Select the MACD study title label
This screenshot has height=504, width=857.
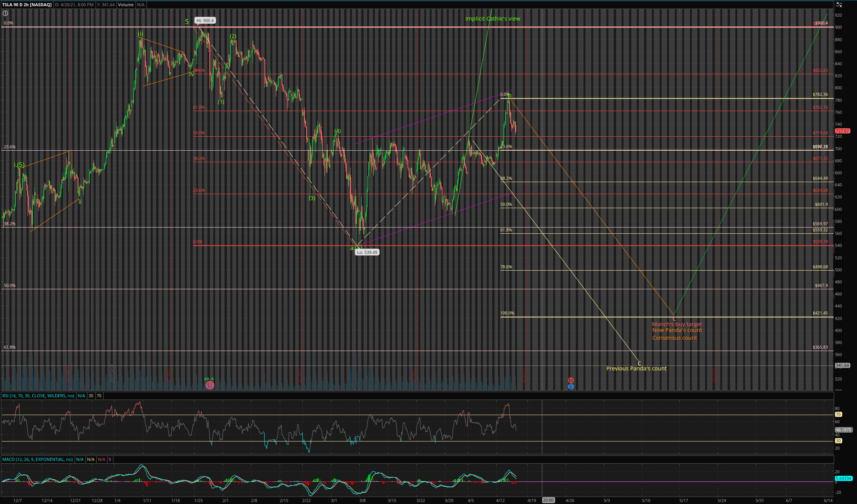point(37,459)
